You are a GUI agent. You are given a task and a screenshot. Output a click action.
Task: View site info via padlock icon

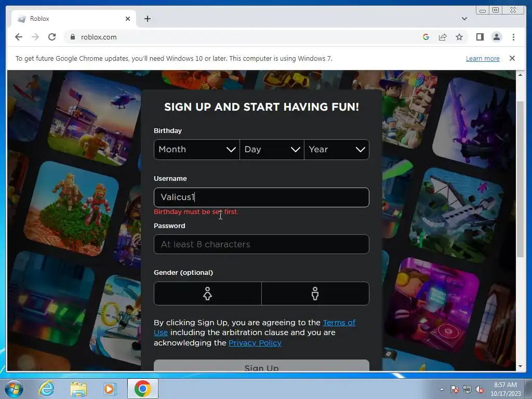pos(72,37)
